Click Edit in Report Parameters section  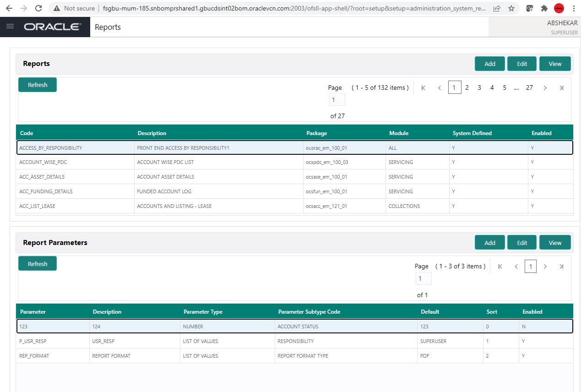point(522,243)
